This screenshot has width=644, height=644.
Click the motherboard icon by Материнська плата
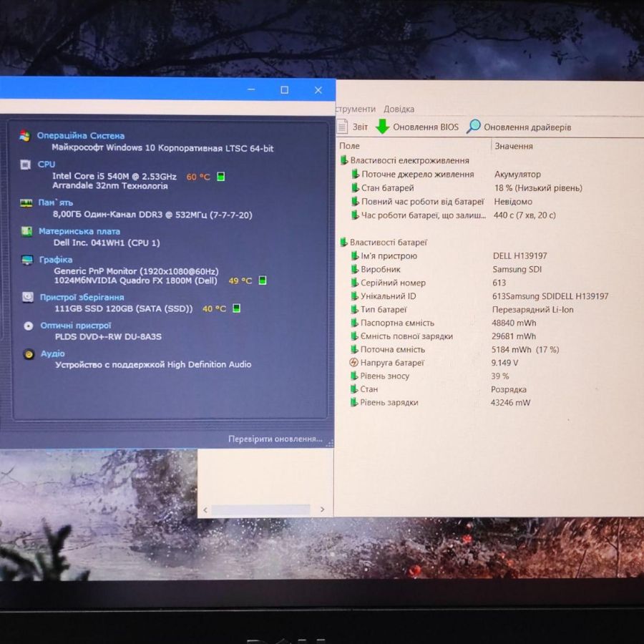[26, 232]
